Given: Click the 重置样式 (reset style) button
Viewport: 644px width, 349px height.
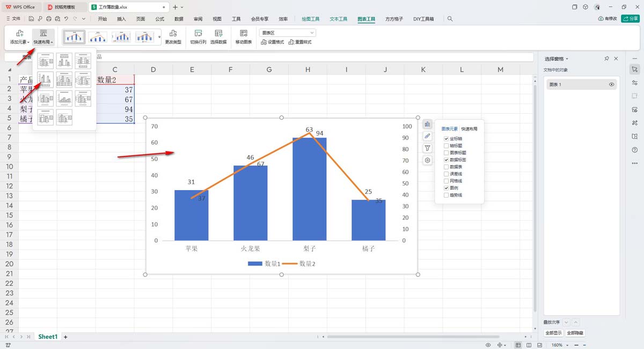Looking at the screenshot, I should [300, 42].
